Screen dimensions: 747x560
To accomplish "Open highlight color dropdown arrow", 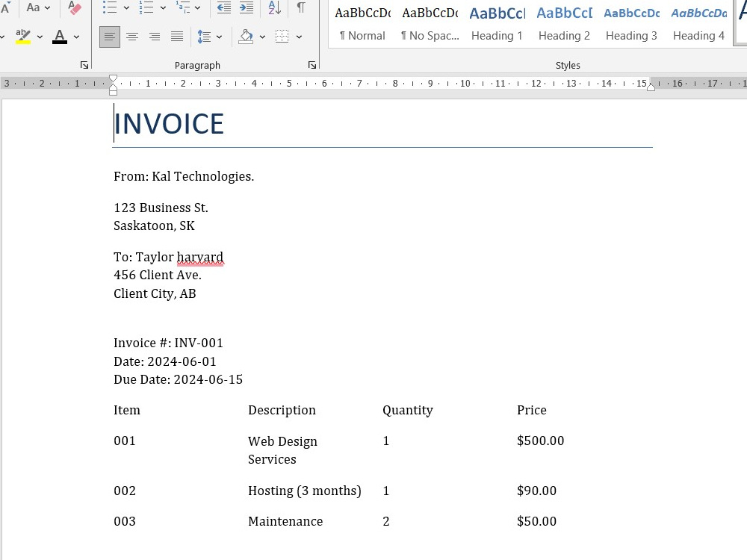I will (x=40, y=37).
